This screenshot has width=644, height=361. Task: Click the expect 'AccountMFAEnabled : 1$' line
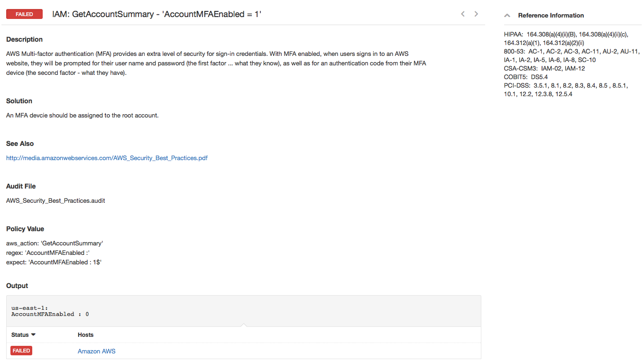[54, 262]
